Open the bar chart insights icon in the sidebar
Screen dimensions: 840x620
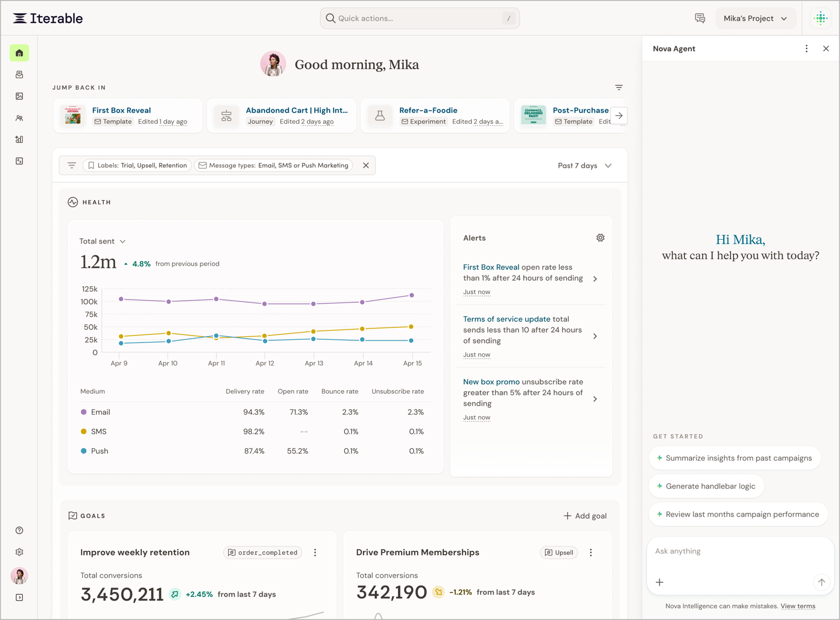coord(19,140)
